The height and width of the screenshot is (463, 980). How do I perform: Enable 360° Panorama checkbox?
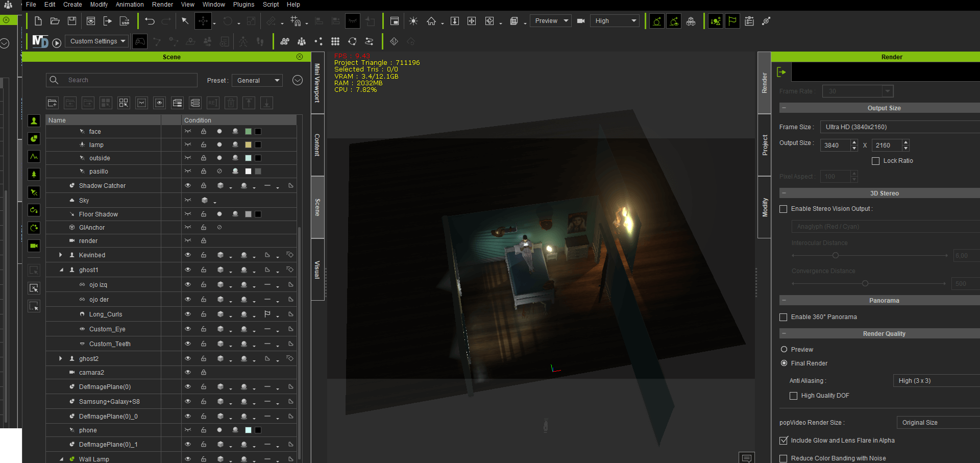click(783, 317)
